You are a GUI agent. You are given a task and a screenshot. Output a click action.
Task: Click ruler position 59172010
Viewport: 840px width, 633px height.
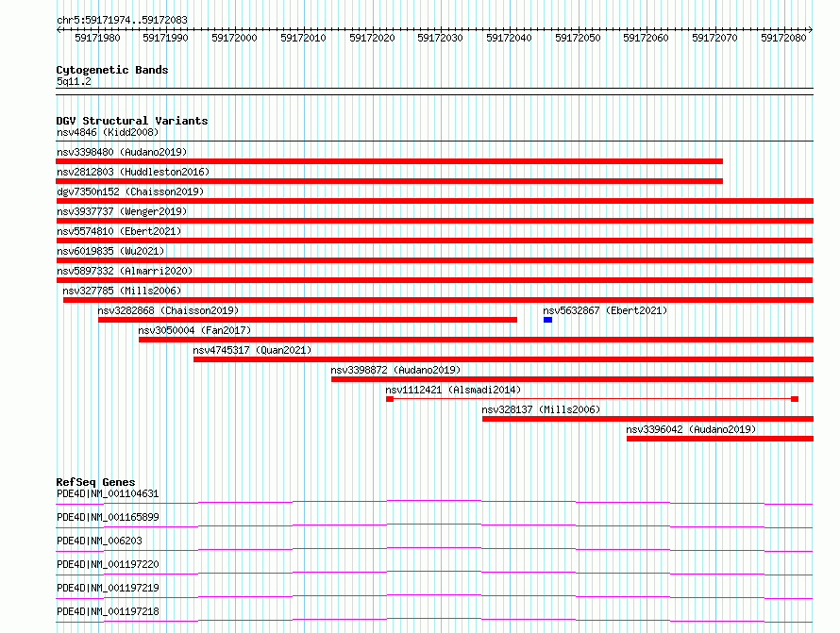point(303,38)
